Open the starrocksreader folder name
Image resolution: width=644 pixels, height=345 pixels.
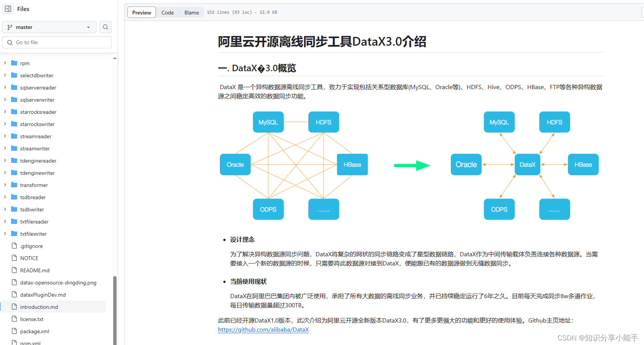coord(38,112)
